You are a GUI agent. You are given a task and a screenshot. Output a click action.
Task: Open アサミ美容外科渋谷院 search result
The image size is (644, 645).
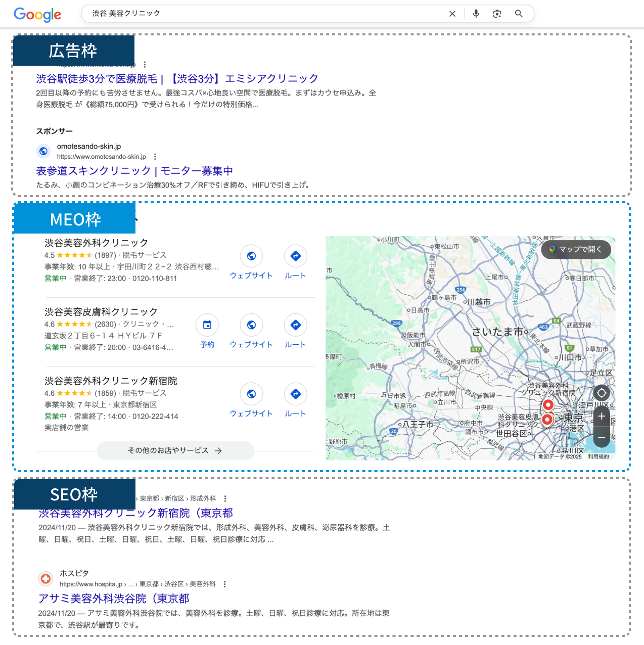pyautogui.click(x=114, y=598)
